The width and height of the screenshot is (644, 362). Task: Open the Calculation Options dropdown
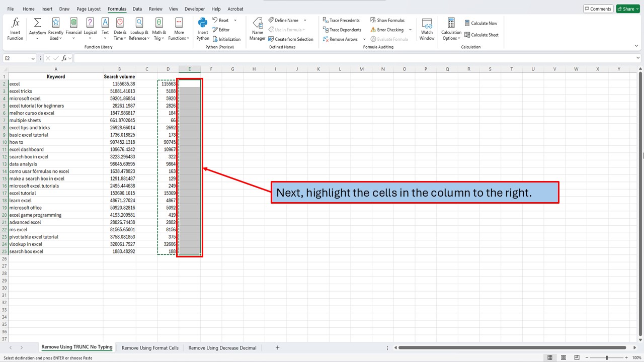coord(451,30)
